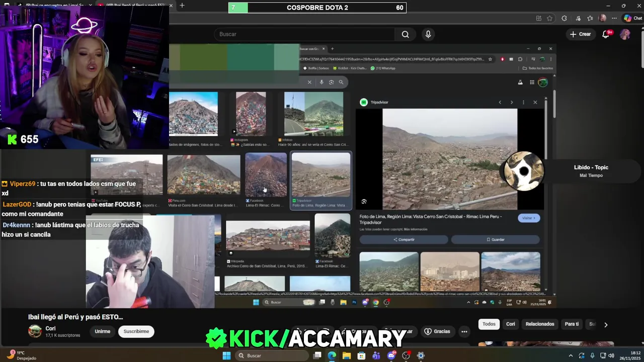Close the Tripadvisor image preview panel

point(535,102)
